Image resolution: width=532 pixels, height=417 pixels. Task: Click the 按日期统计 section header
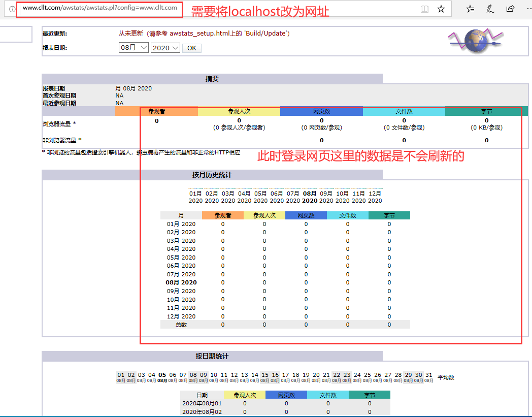pos(212,356)
